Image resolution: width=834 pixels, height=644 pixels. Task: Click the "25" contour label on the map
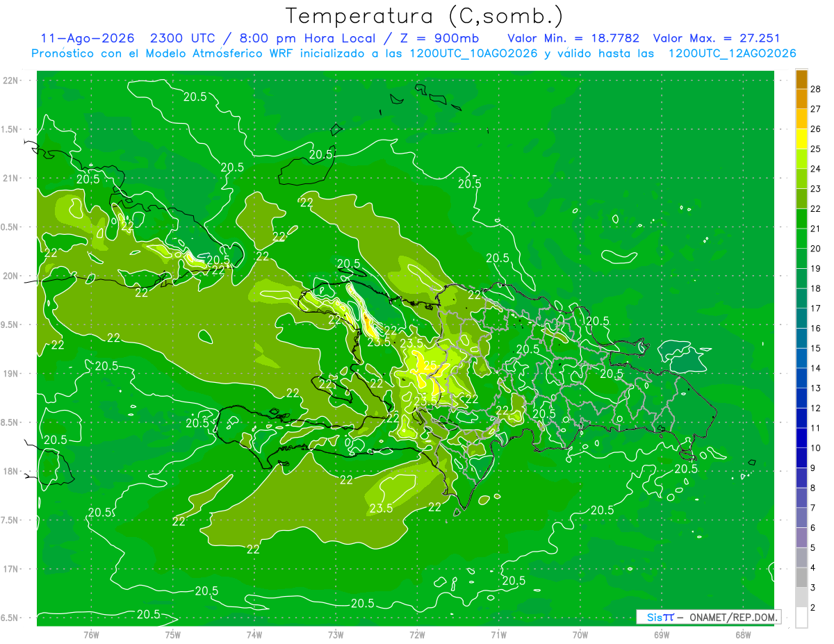tap(430, 365)
